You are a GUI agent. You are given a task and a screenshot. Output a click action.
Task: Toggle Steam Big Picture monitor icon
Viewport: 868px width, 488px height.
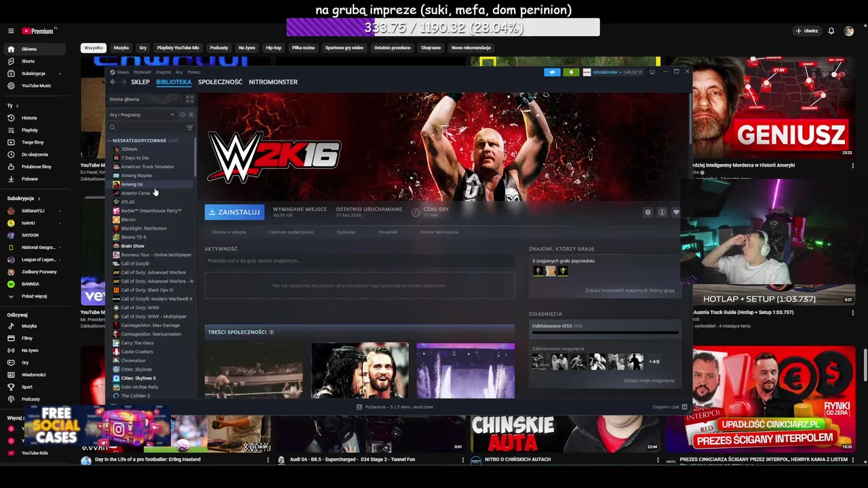pos(652,72)
